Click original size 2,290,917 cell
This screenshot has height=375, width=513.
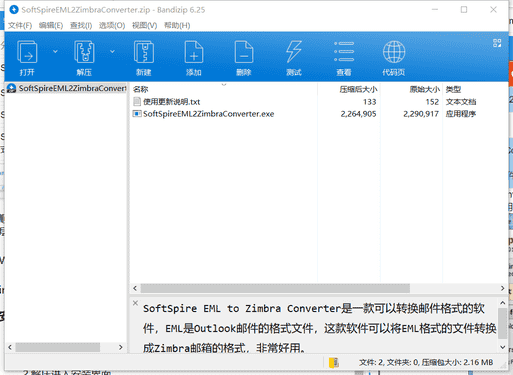point(421,114)
